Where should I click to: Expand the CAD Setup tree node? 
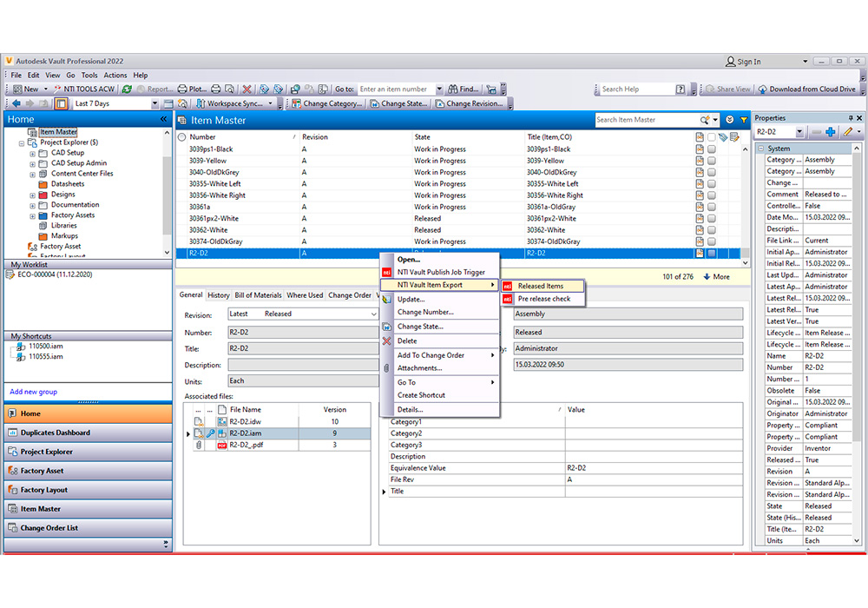tap(32, 154)
